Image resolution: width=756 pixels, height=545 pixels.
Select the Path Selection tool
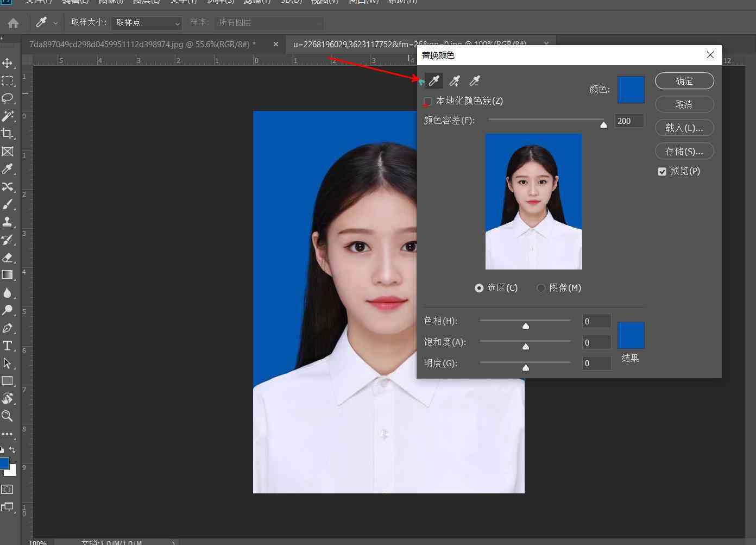pyautogui.click(x=8, y=363)
